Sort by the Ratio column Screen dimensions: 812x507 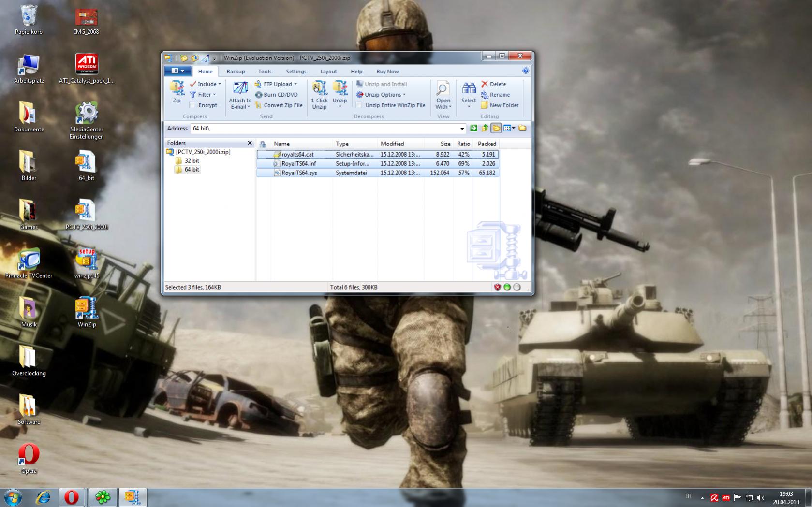point(463,144)
